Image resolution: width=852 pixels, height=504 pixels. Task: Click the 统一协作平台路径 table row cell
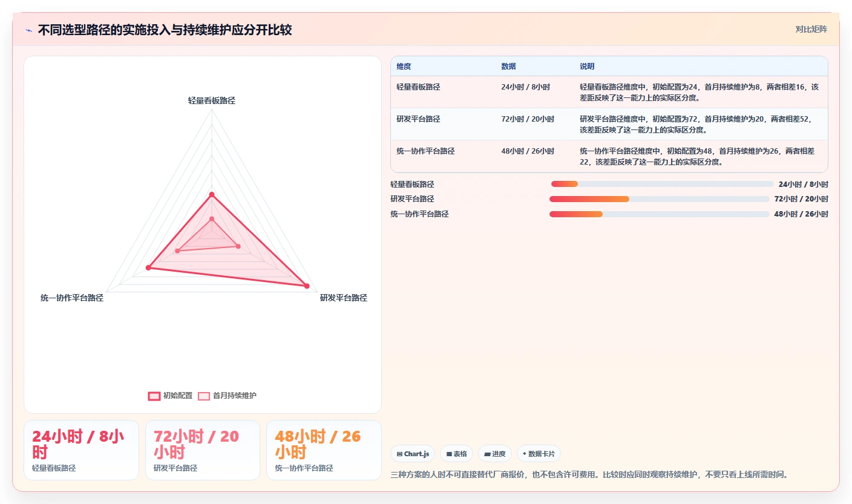click(x=425, y=151)
